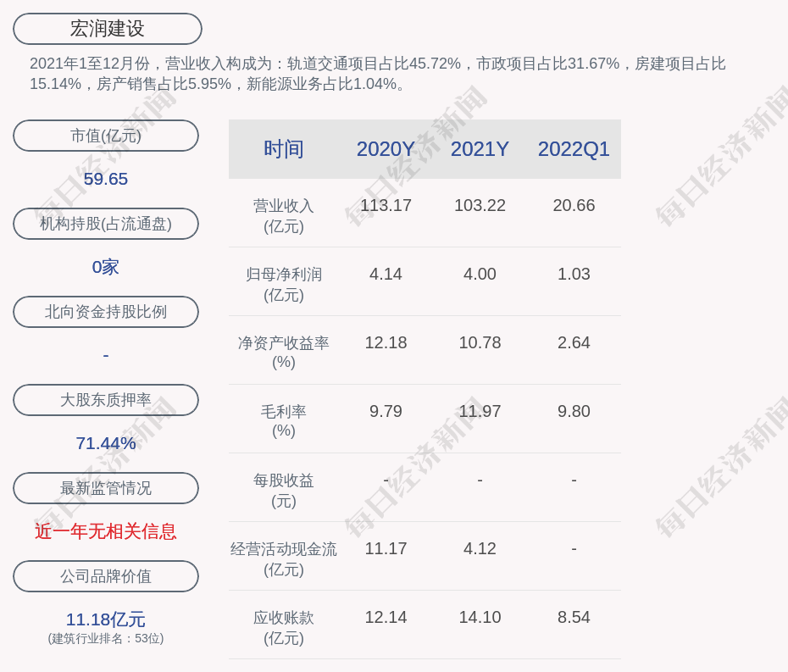Screen dimensions: 788x672
Task: Click the red text 近一年无相关信息
Action: coord(106,531)
